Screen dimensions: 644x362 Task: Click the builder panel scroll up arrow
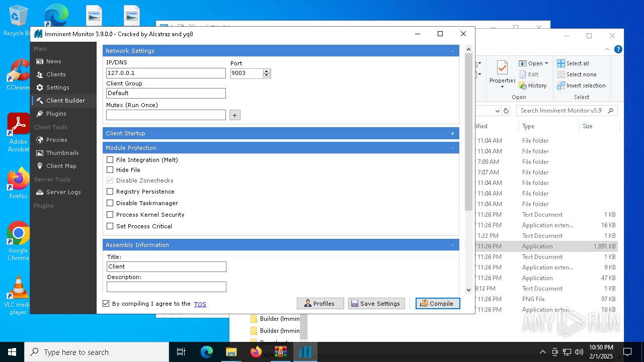pyautogui.click(x=469, y=49)
